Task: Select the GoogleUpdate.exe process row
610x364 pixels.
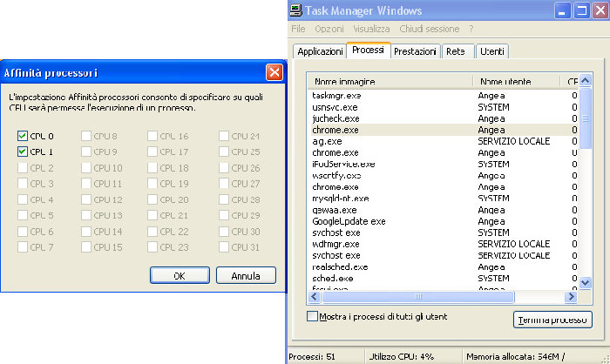Action: (444, 221)
